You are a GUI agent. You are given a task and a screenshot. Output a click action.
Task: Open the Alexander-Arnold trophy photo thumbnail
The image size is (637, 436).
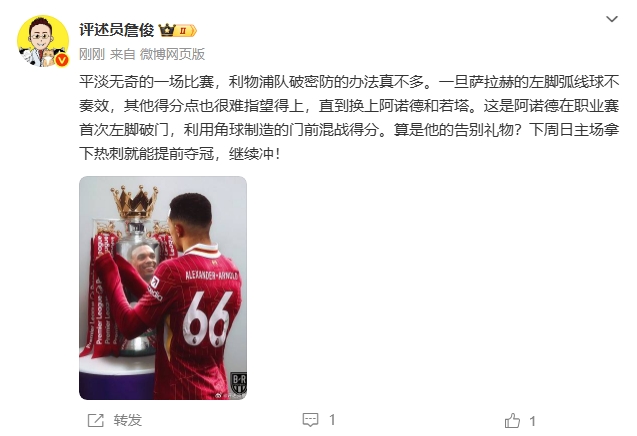pyautogui.click(x=163, y=288)
